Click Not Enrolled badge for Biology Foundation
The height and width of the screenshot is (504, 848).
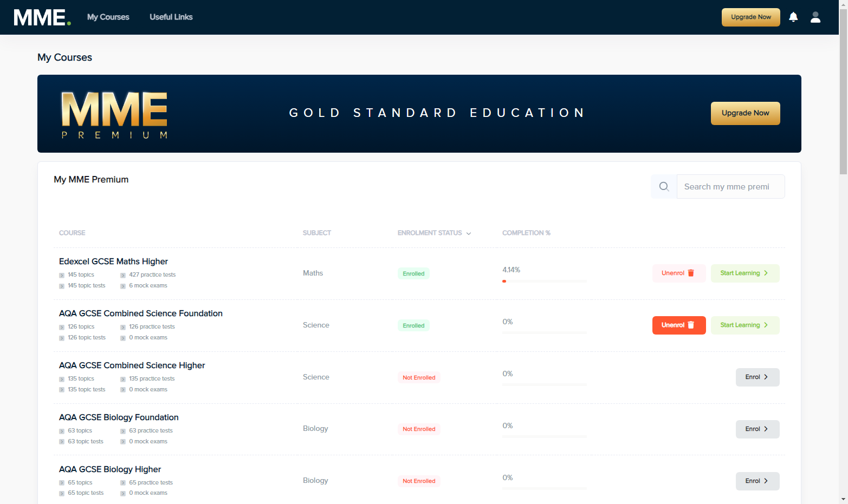coord(419,429)
